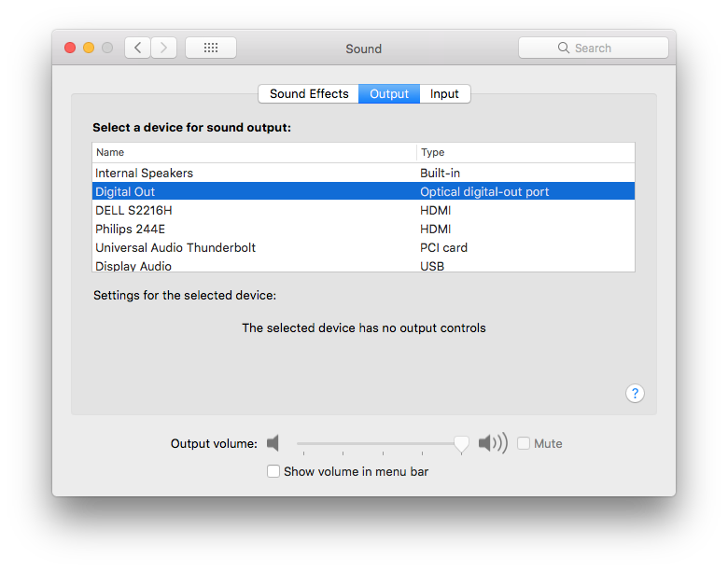Click the Optical digital-out port cell
The height and width of the screenshot is (571, 728).
coord(484,191)
